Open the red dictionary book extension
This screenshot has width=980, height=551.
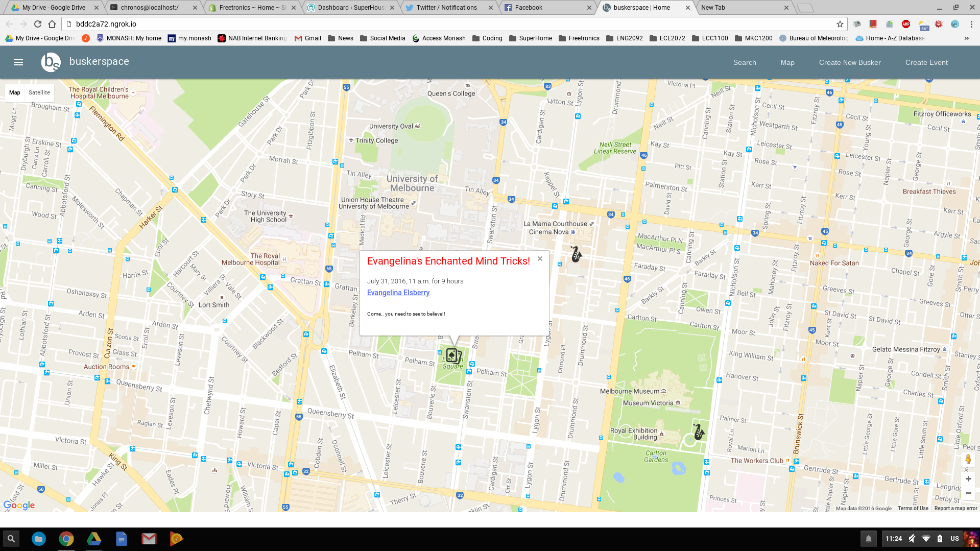[873, 24]
